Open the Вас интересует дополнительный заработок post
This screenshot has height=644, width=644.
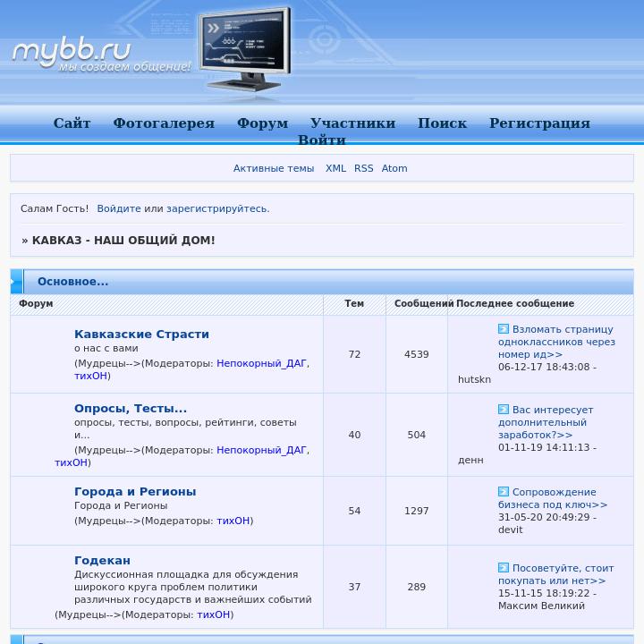point(546,422)
